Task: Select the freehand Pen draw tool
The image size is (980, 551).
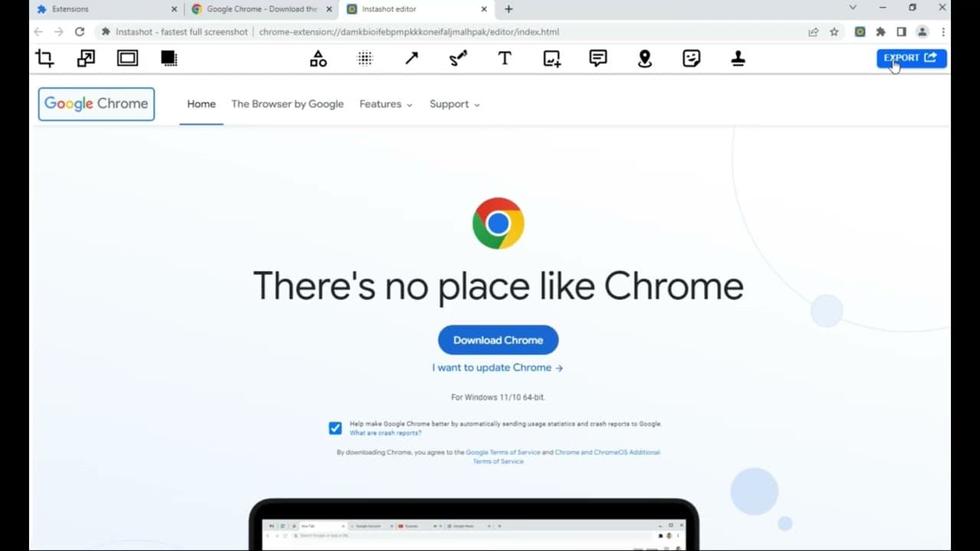Action: pos(458,58)
